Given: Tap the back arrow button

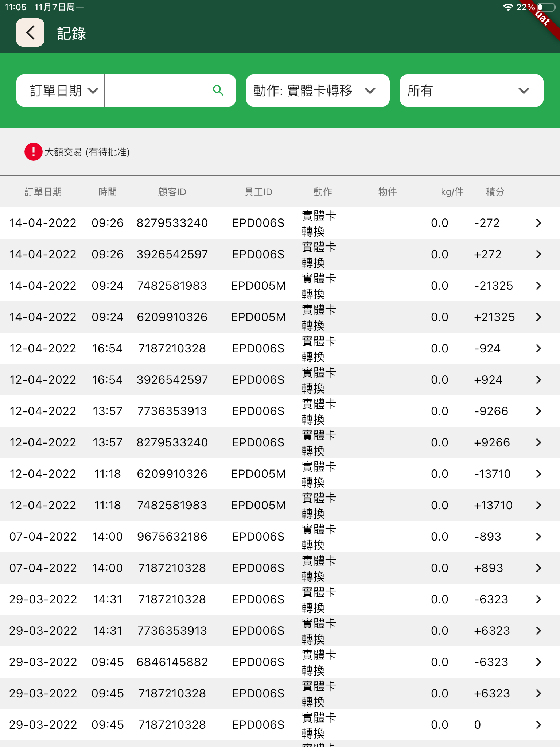Looking at the screenshot, I should coord(30,33).
